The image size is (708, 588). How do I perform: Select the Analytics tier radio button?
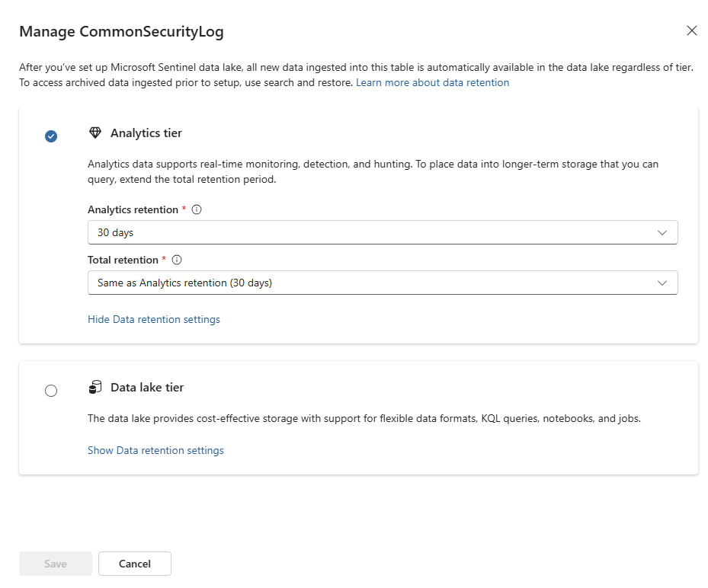51,136
